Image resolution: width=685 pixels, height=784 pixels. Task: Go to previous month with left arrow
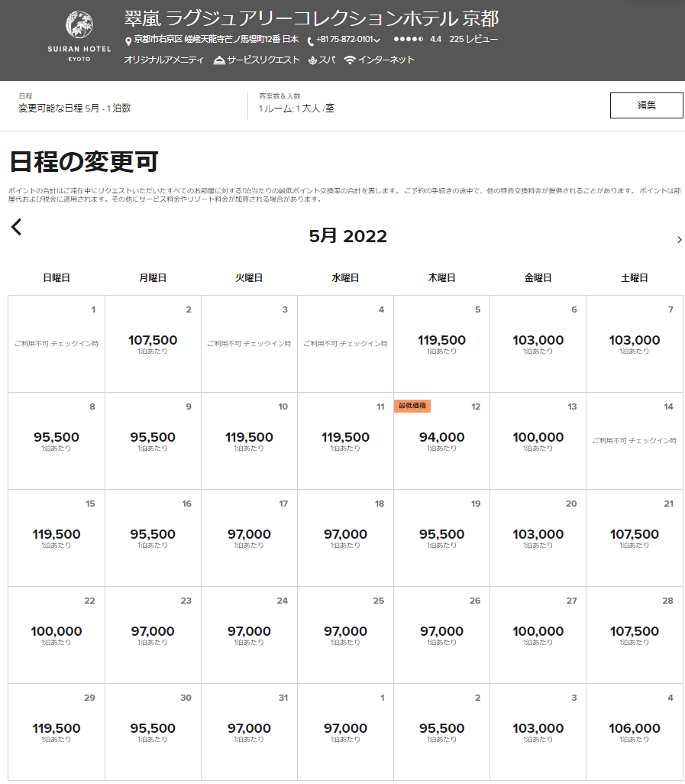(x=17, y=227)
